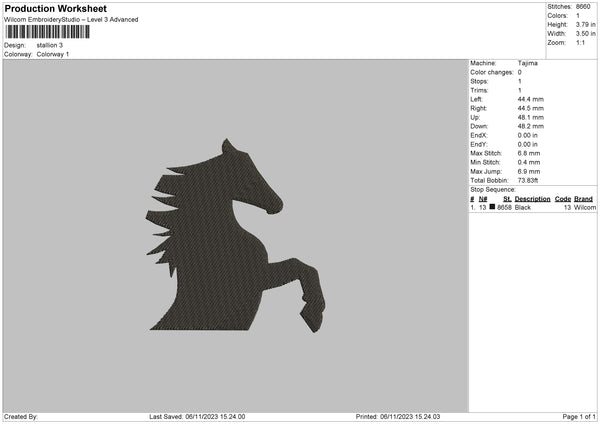
Task: Click the Tajima machine value
Action: tap(528, 63)
